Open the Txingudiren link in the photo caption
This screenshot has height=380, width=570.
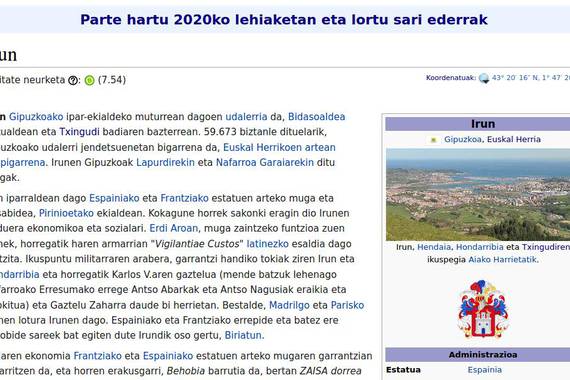pos(546,247)
